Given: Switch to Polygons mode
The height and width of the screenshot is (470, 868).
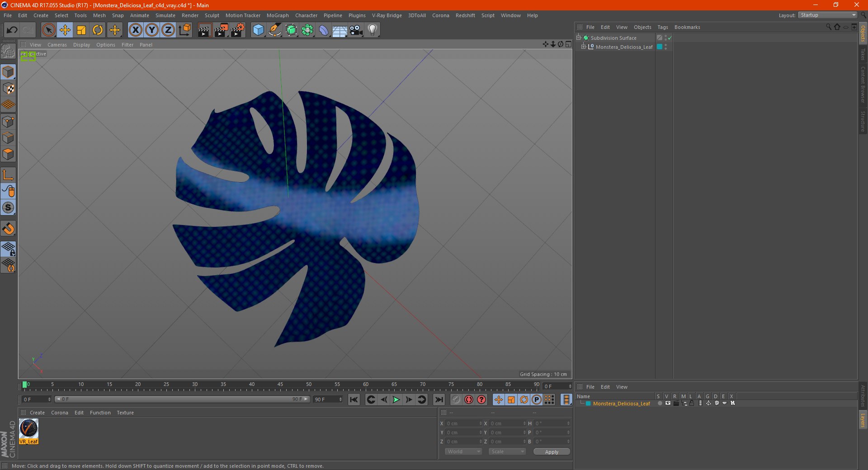Looking at the screenshot, I should (x=9, y=154).
